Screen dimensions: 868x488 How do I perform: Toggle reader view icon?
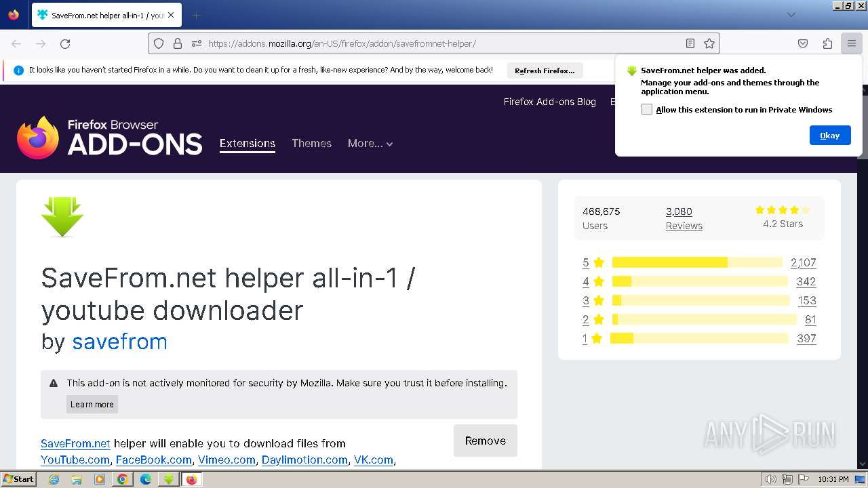[690, 43]
